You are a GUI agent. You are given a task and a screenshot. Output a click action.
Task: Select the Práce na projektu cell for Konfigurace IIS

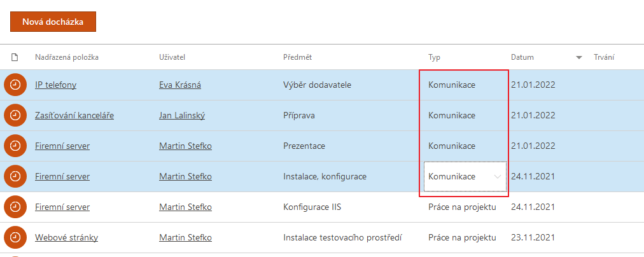(462, 207)
